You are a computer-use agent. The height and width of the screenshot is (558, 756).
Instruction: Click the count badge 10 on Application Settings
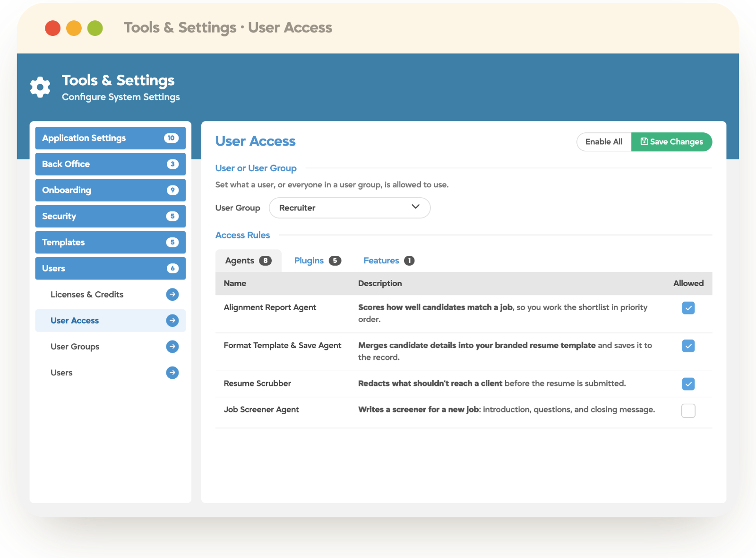(x=171, y=138)
